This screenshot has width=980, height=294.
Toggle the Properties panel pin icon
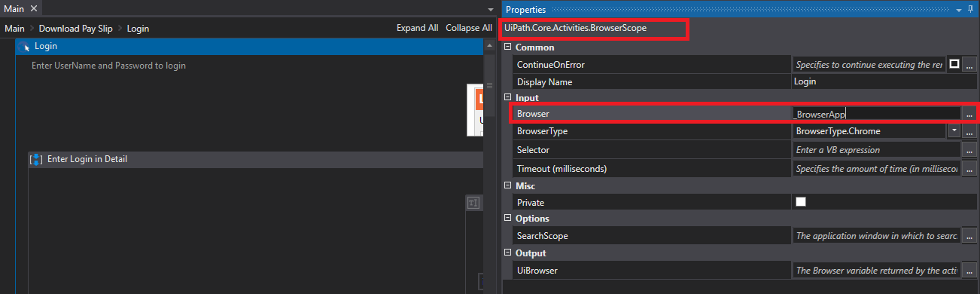click(970, 10)
